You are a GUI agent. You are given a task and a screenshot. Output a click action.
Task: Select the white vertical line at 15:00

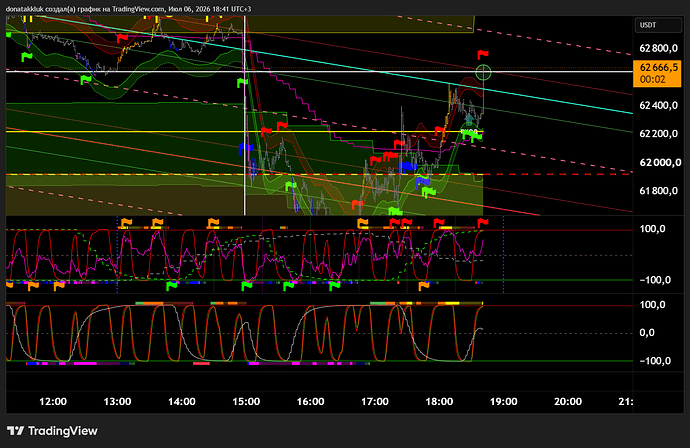[x=245, y=132]
